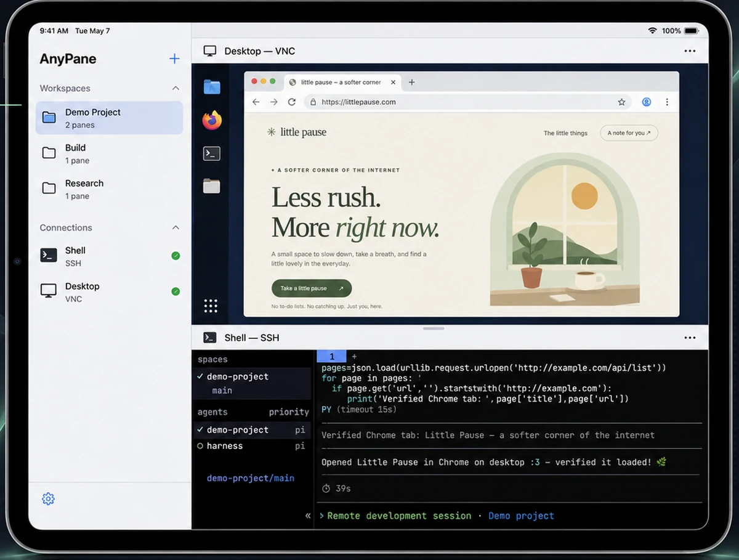Click the little pause site logo
Image resolution: width=739 pixels, height=560 pixels.
click(297, 132)
